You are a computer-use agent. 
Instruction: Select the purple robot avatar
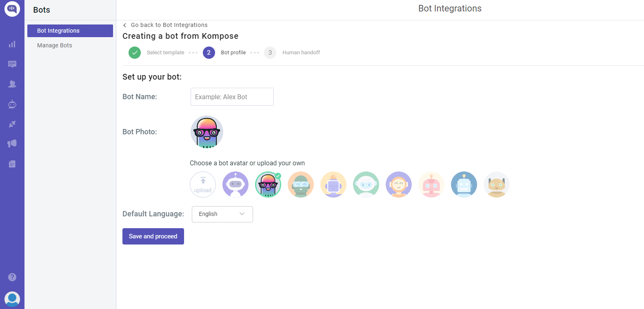235,185
